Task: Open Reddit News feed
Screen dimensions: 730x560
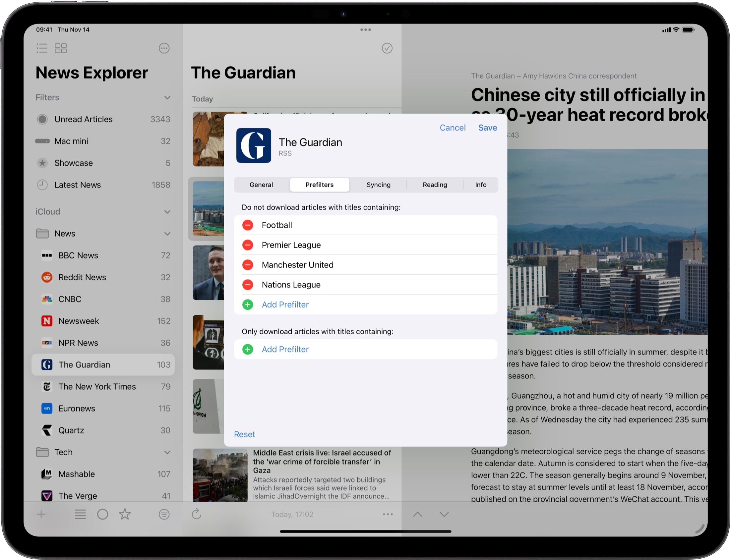Action: [x=103, y=277]
